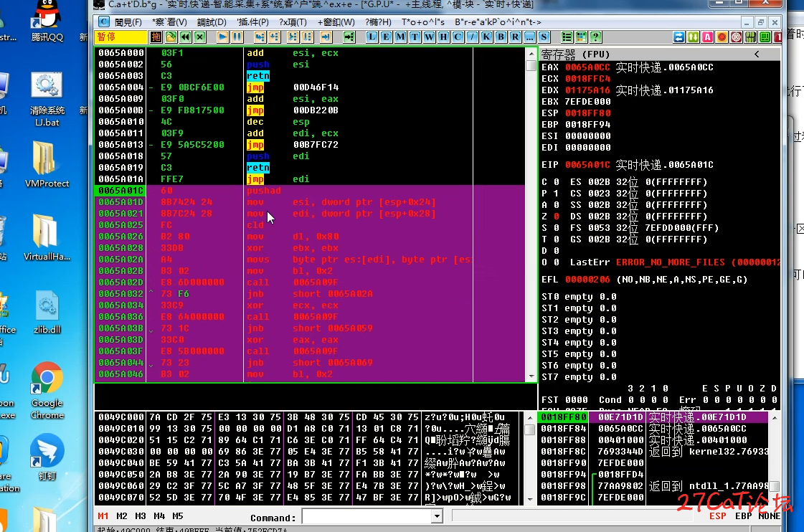Click the Step Over toolbar icon

(274, 37)
